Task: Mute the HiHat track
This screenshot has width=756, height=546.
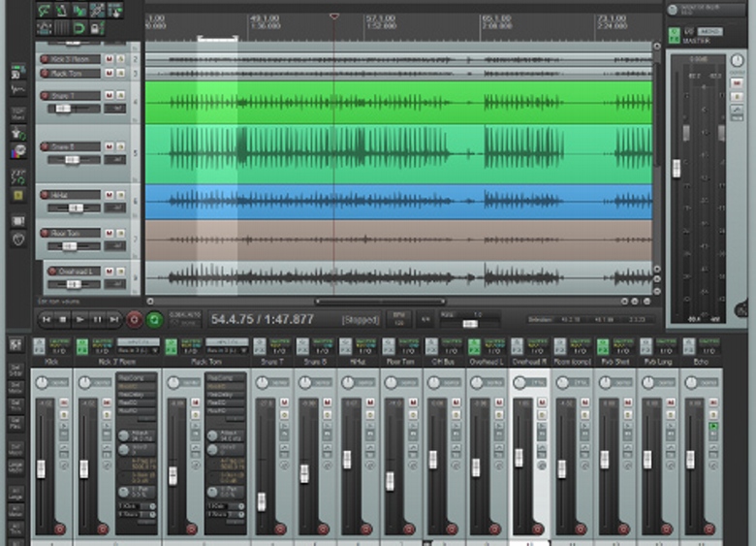Action: coord(109,195)
